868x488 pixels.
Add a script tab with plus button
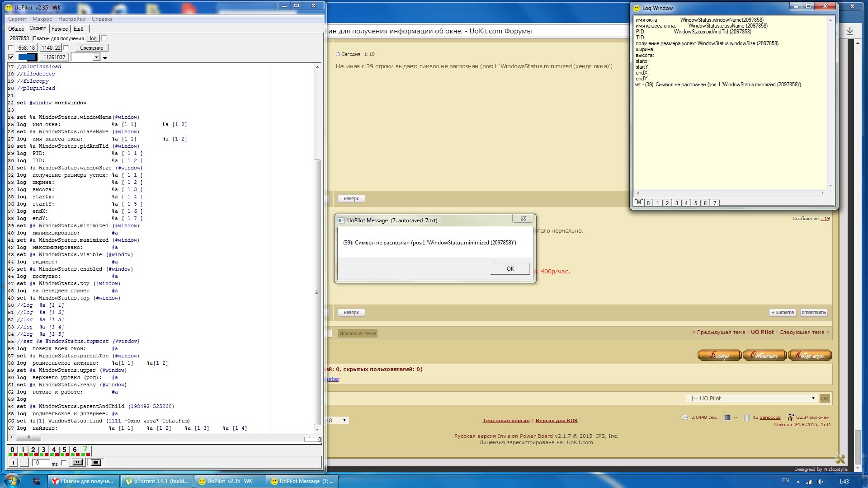[x=14, y=463]
